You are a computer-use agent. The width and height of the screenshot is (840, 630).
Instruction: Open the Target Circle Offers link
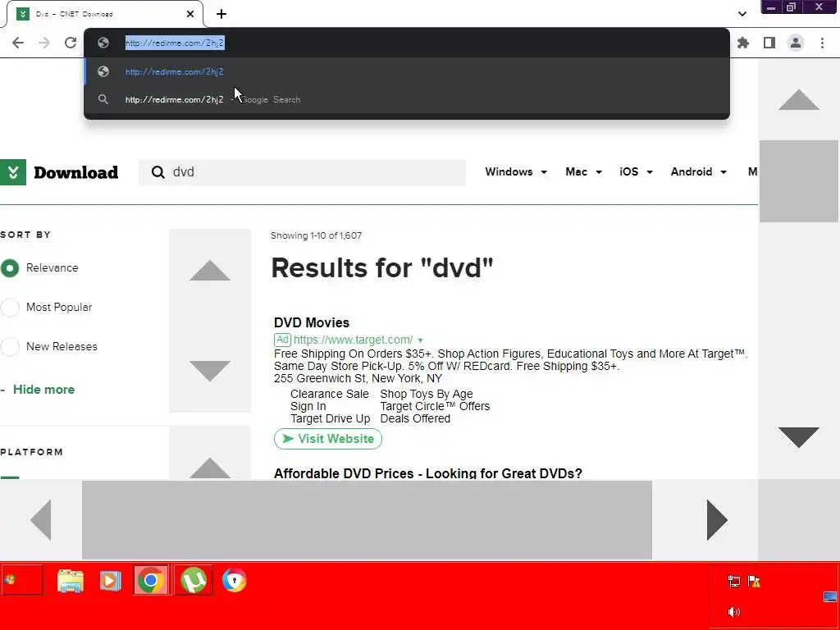click(435, 406)
